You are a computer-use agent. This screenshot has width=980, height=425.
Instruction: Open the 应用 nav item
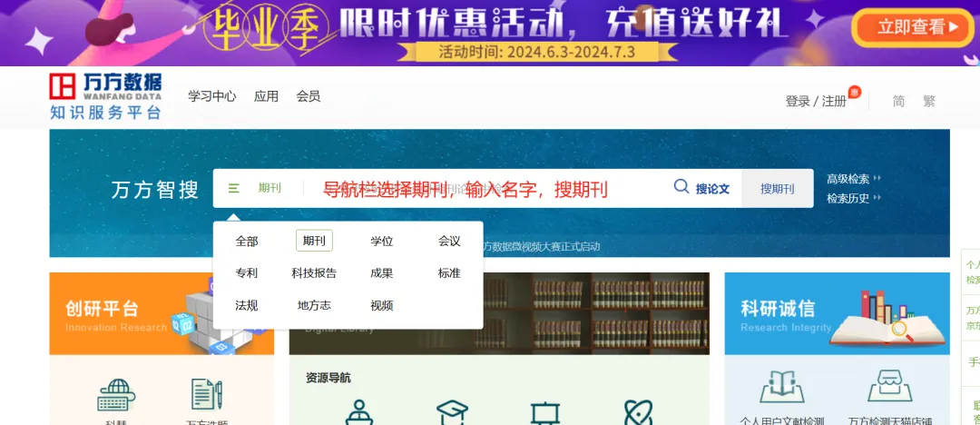pos(266,96)
